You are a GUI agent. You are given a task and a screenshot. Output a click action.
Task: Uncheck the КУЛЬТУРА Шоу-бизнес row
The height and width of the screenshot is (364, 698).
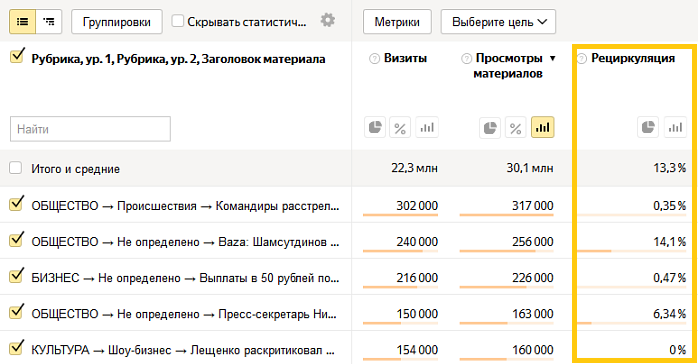click(16, 348)
